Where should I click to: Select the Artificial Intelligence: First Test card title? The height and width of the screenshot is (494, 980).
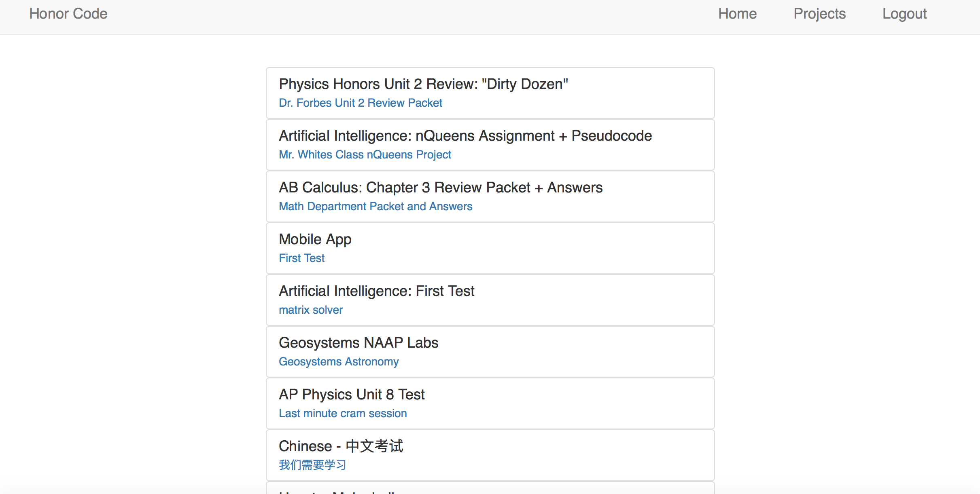pyautogui.click(x=376, y=291)
